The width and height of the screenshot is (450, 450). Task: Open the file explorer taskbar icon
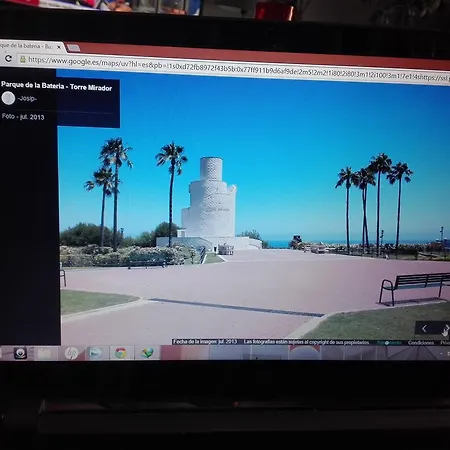(45, 353)
